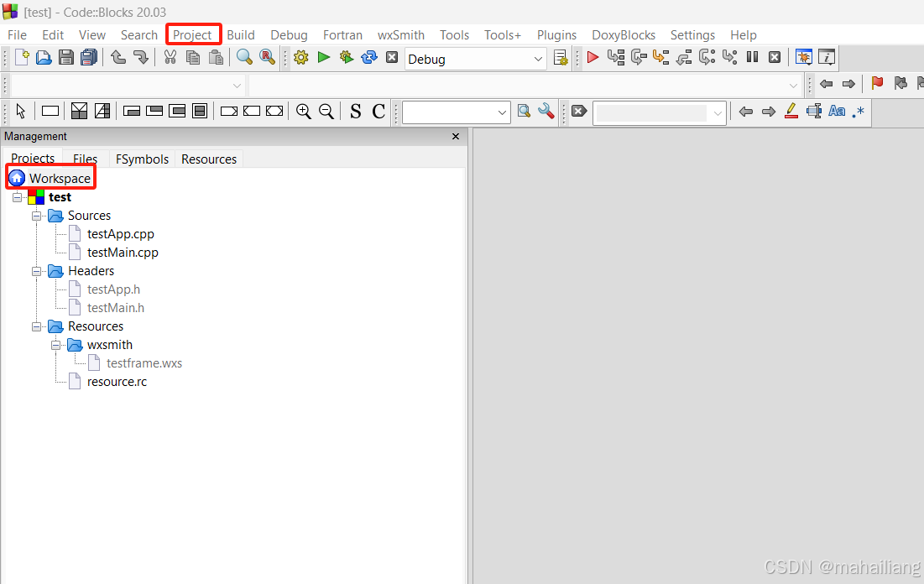
Task: Open the wxSmith menu
Action: 400,35
